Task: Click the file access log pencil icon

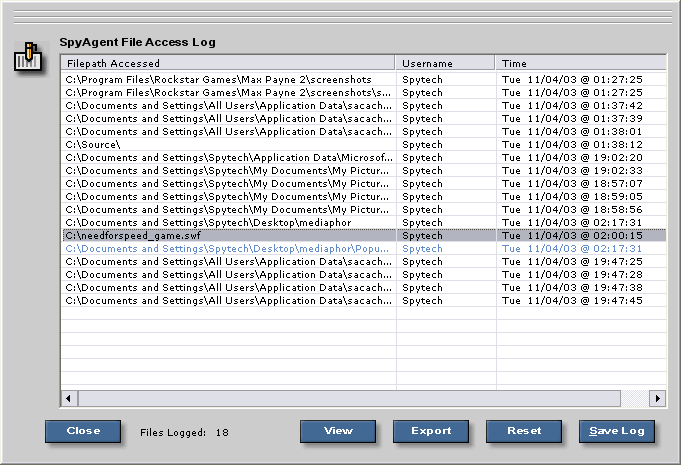Action: (x=29, y=57)
